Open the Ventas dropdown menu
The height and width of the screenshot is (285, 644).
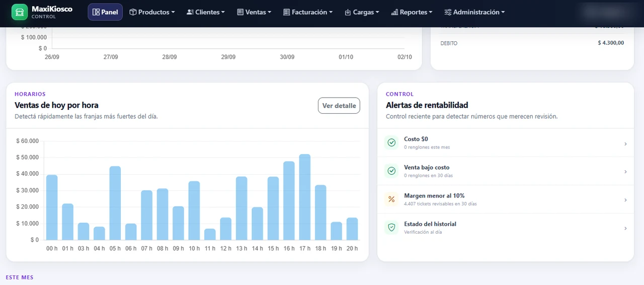[254, 12]
